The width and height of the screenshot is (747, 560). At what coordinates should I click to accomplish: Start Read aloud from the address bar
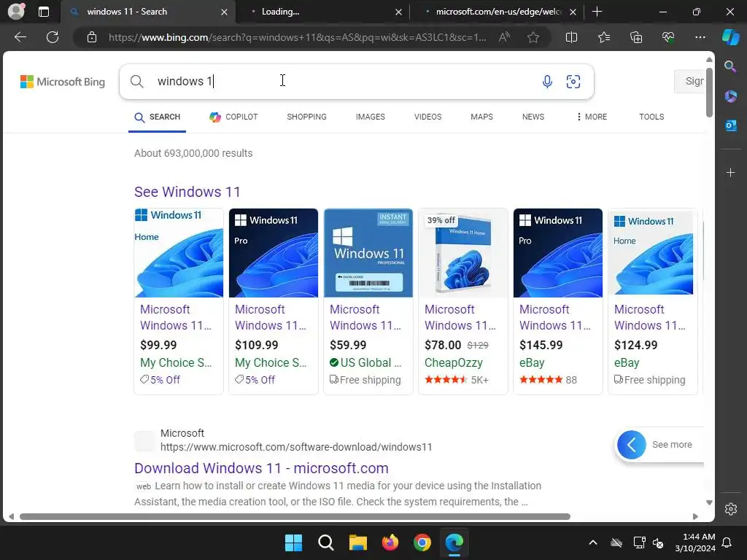(x=504, y=37)
